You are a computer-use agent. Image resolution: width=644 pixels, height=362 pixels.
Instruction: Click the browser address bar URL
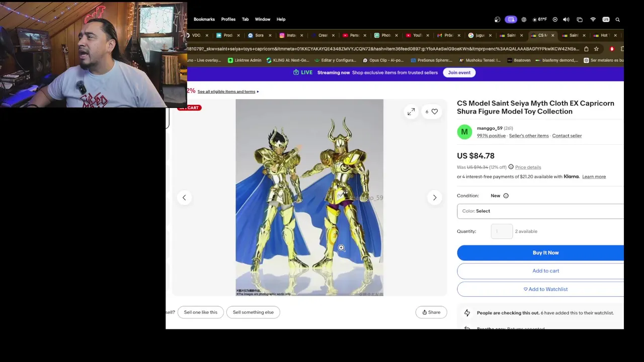click(383, 49)
